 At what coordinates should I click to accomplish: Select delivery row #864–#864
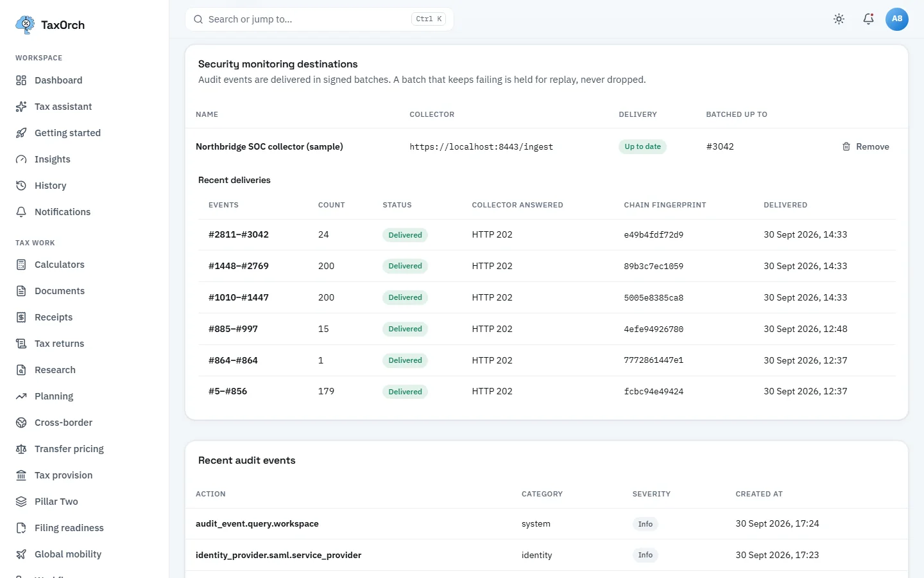click(x=547, y=360)
